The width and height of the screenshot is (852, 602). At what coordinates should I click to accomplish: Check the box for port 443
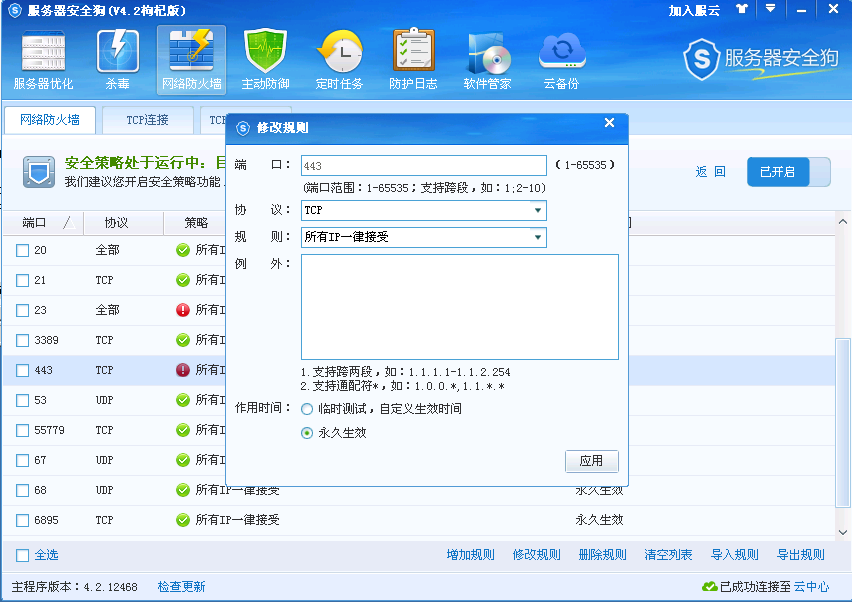point(22,371)
